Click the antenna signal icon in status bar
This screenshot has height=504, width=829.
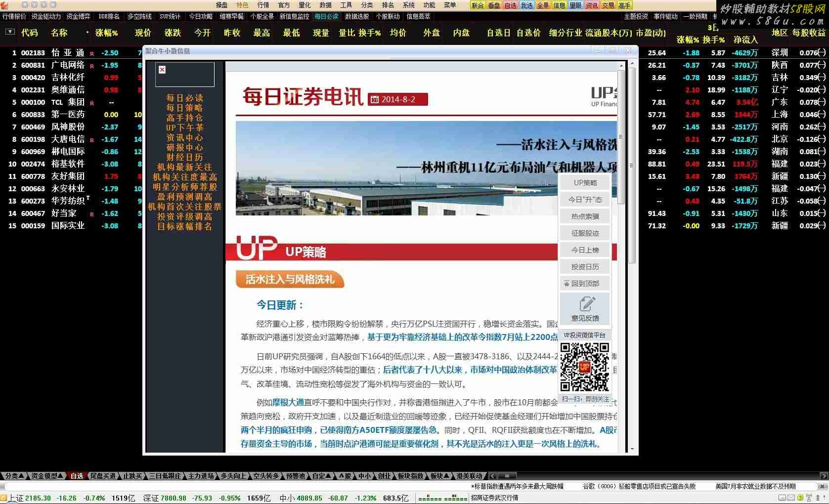pos(809,498)
